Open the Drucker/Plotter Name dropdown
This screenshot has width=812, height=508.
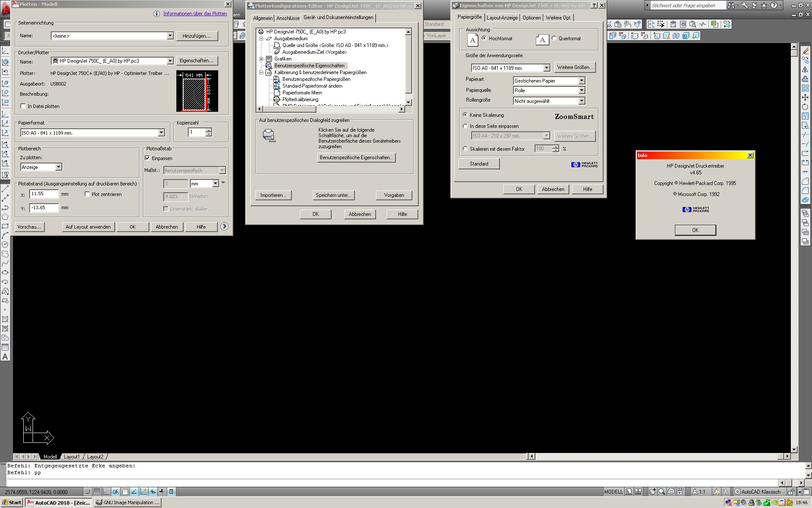pyautogui.click(x=170, y=61)
